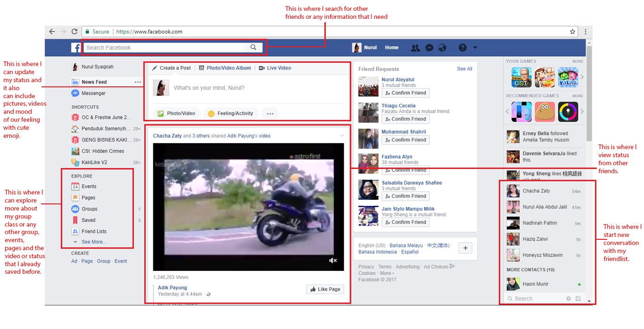
Task: Open the third game icon under Your Games
Action: [x=568, y=77]
